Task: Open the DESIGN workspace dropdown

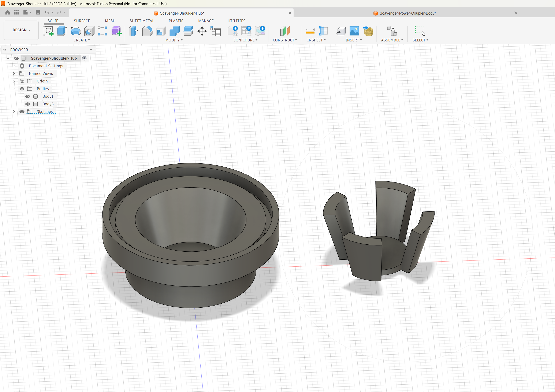Action: click(x=21, y=30)
